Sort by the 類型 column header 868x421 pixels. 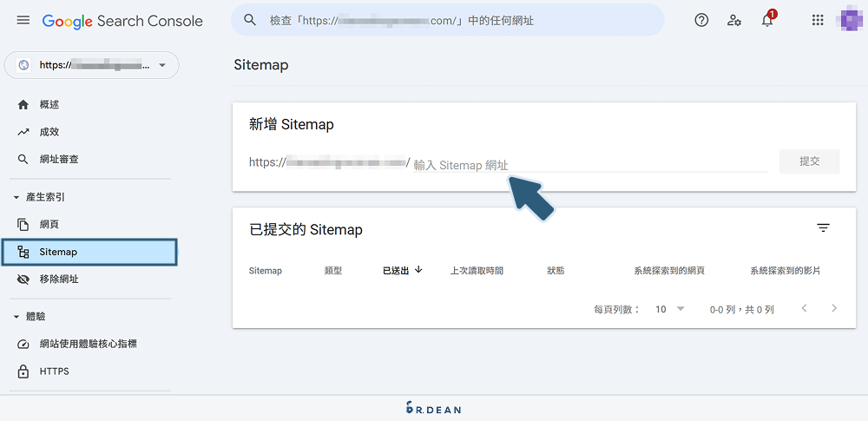333,271
